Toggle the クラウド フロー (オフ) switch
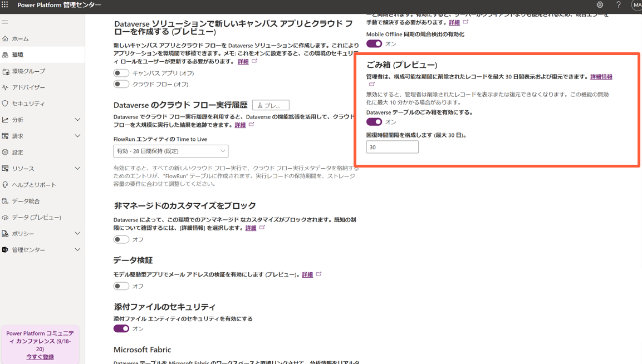Image resolution: width=642 pixels, height=364 pixels. coord(121,84)
